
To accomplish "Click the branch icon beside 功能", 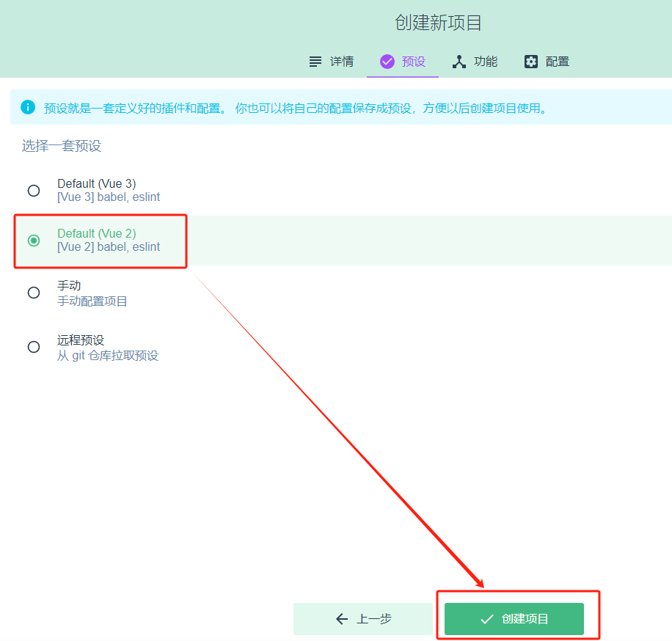I will point(459,62).
